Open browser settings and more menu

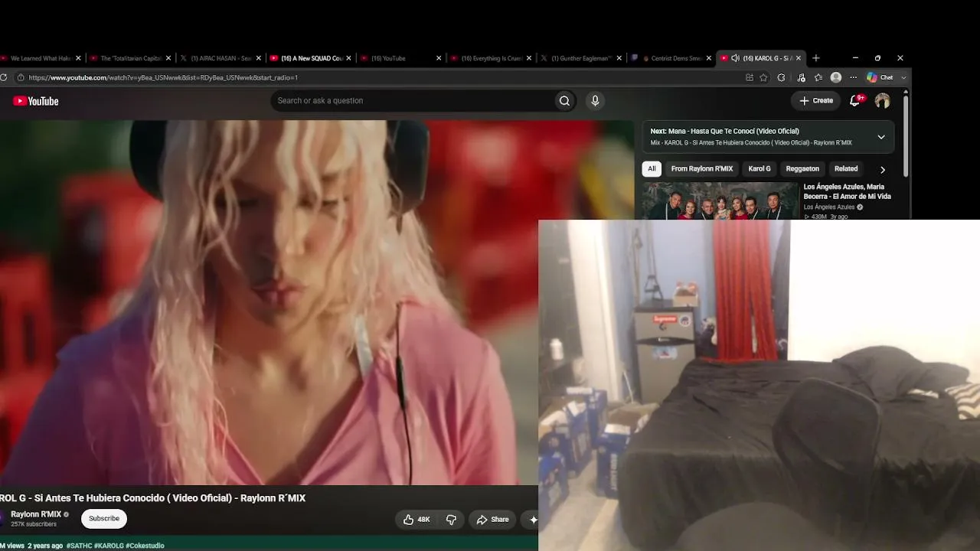[853, 77]
